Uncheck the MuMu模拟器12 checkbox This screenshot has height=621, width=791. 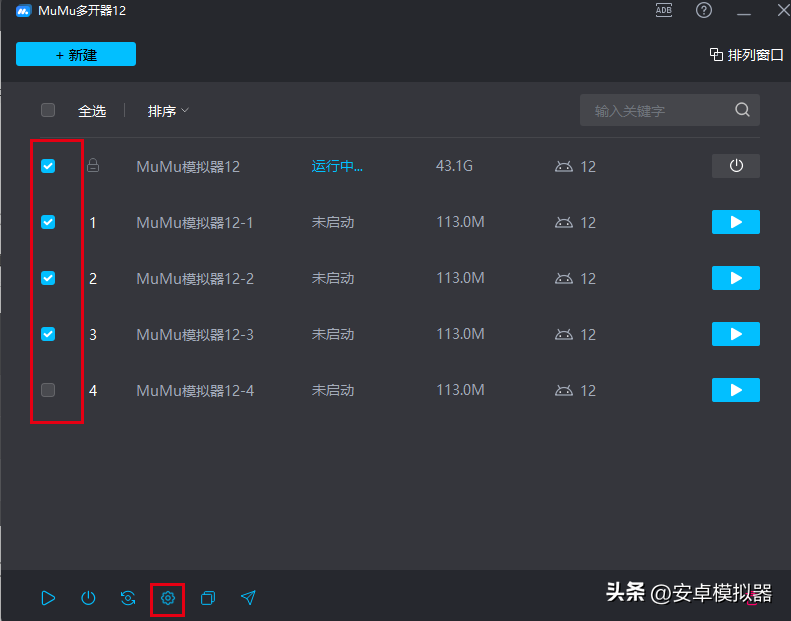click(48, 166)
